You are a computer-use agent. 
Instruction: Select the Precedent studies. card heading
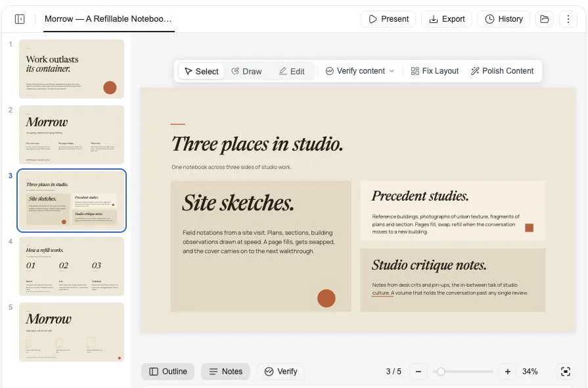pos(420,196)
